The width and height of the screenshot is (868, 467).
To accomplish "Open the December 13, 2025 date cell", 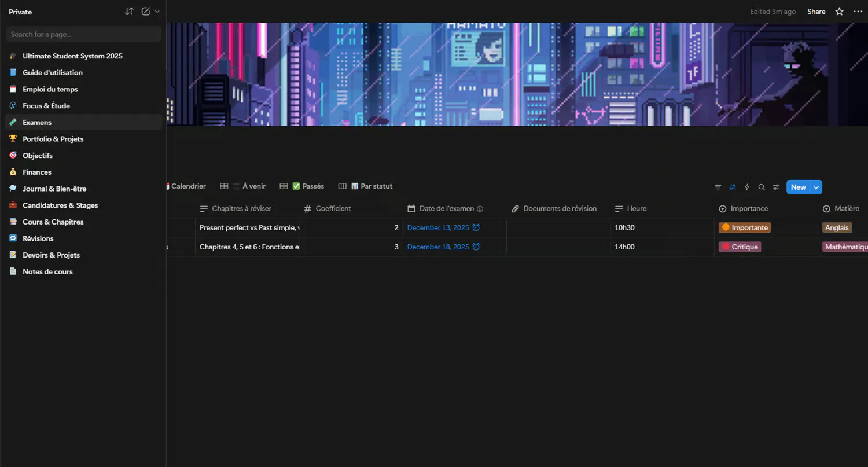I will (455, 227).
